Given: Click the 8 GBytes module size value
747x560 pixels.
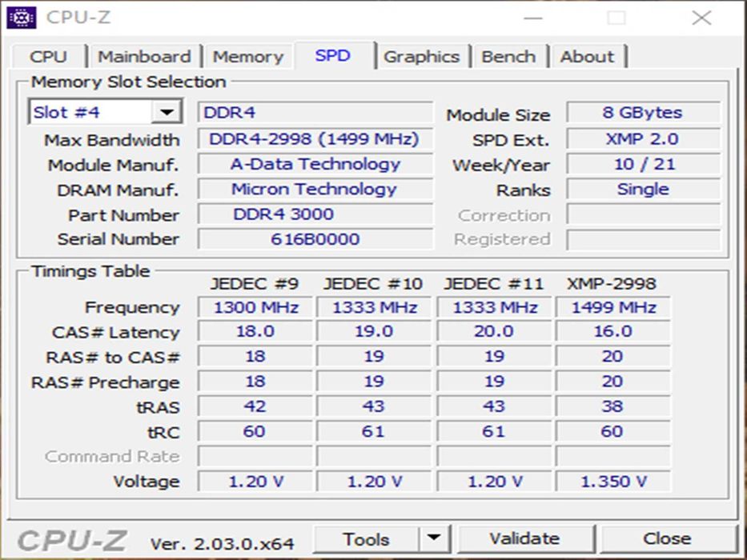Looking at the screenshot, I should [x=643, y=113].
